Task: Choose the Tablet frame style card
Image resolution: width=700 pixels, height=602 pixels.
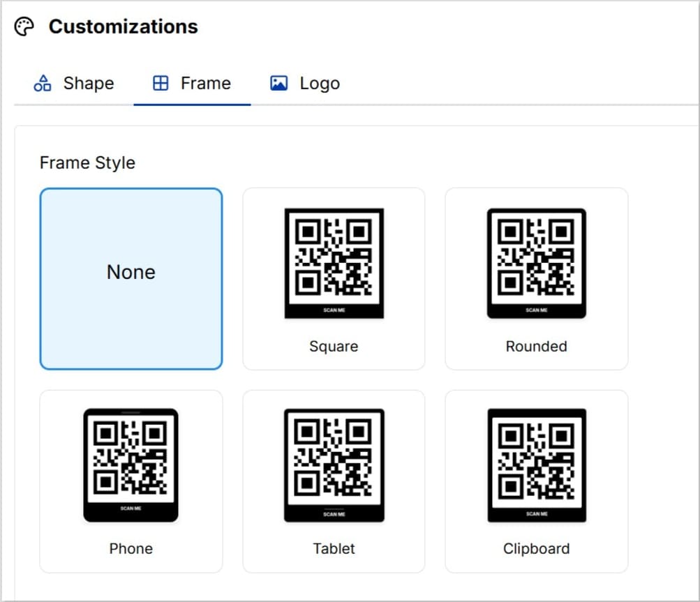Action: point(334,481)
